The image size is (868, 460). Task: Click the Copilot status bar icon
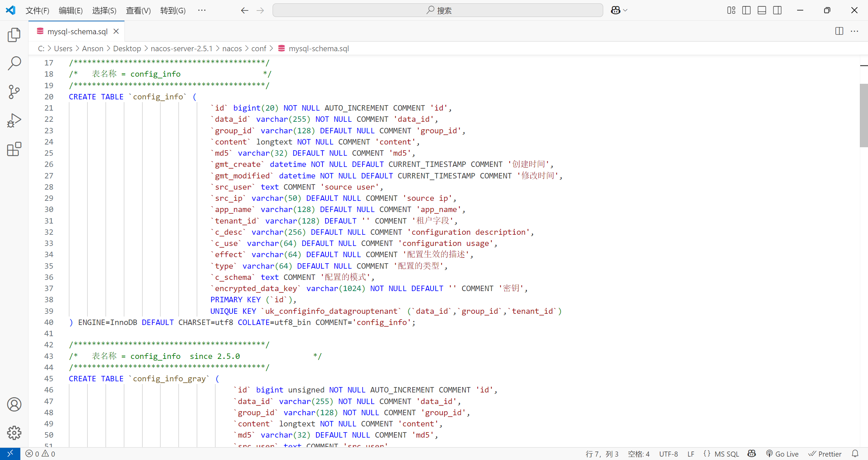click(x=752, y=454)
